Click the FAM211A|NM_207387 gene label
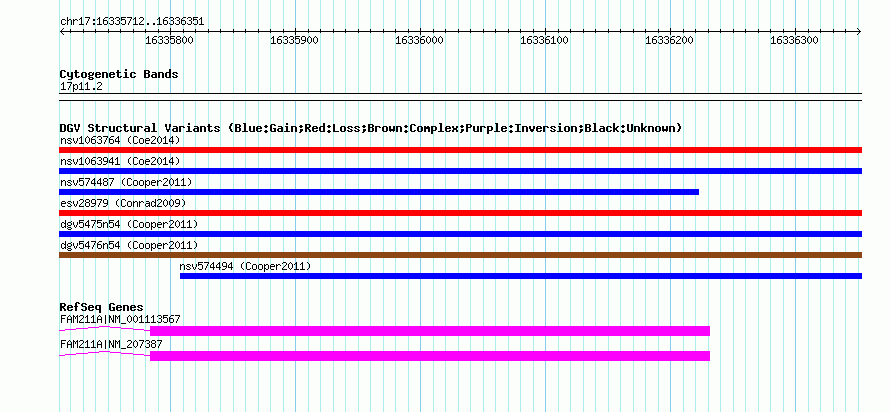This screenshot has height=412, width=890. click(x=111, y=344)
